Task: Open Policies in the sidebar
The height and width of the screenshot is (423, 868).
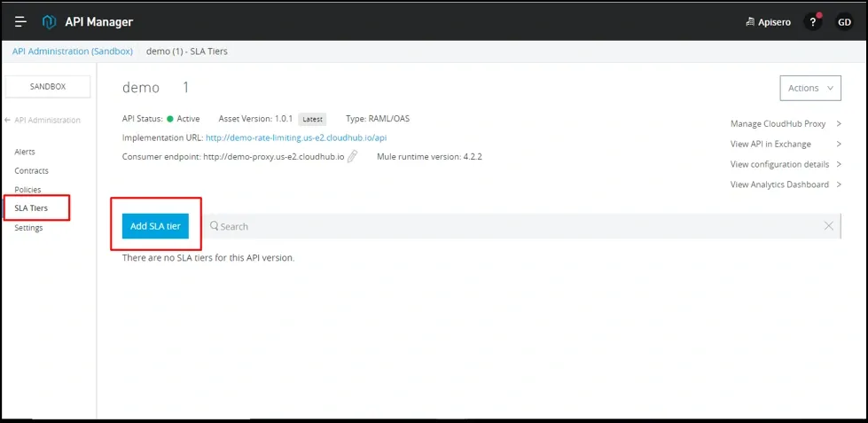Action: click(27, 190)
